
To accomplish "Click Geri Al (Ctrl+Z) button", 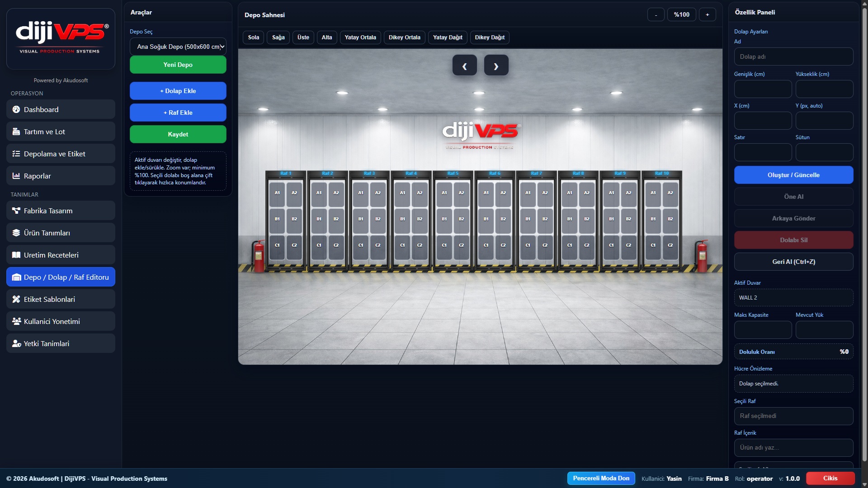I will (794, 262).
